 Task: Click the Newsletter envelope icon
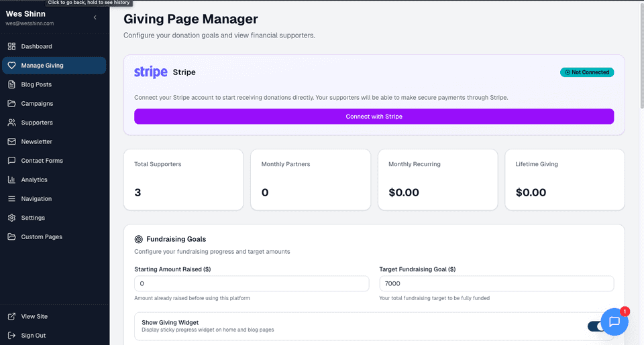coord(11,142)
